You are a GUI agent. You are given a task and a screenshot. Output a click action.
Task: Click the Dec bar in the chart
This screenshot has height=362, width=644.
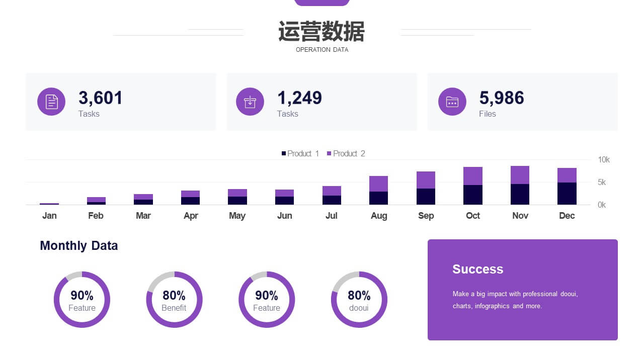click(567, 187)
